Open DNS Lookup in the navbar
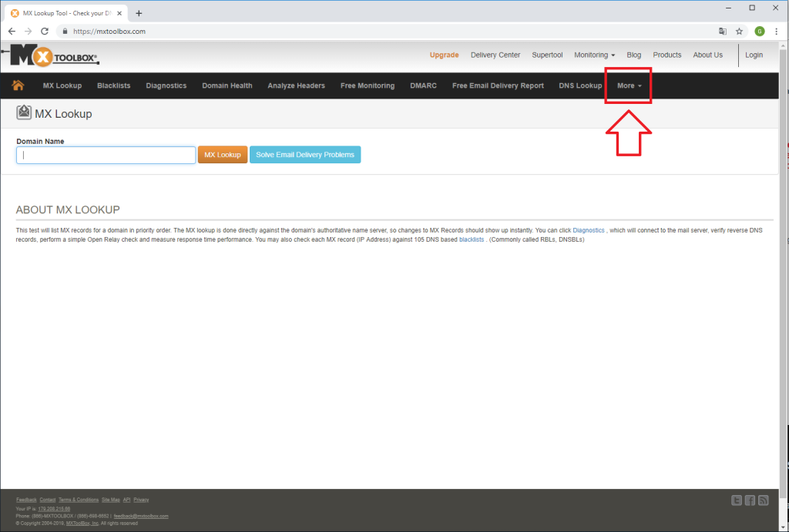 580,85
